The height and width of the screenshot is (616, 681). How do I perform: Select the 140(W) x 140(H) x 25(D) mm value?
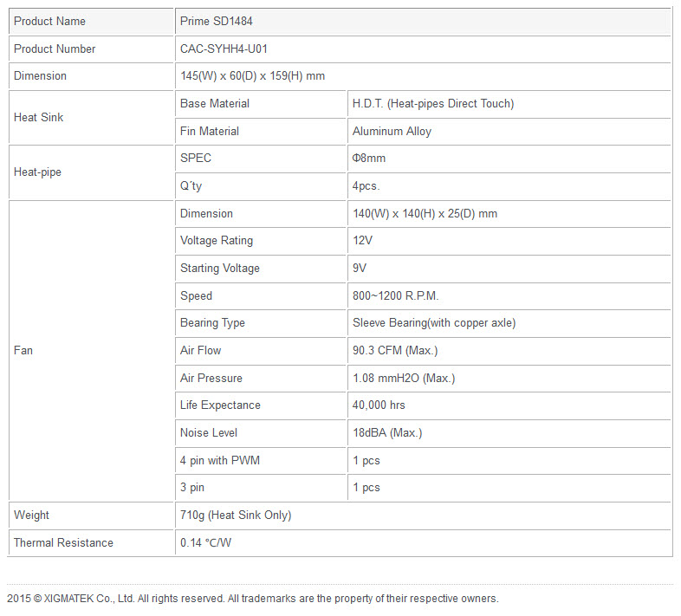(x=425, y=214)
